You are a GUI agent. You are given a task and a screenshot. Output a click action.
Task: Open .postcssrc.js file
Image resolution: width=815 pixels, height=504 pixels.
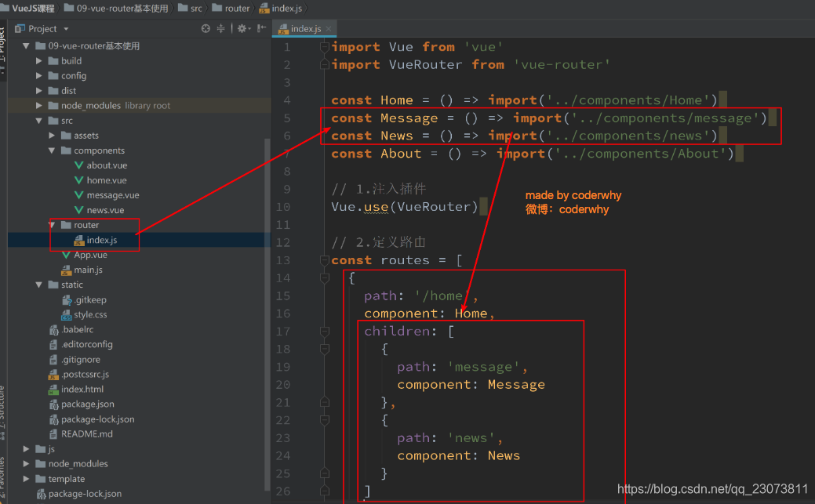coord(85,374)
